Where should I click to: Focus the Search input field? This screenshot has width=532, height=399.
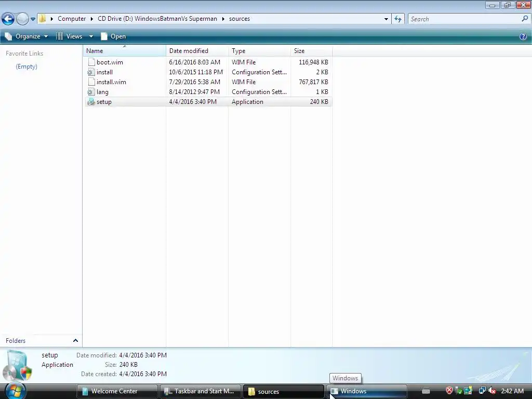[x=464, y=19]
